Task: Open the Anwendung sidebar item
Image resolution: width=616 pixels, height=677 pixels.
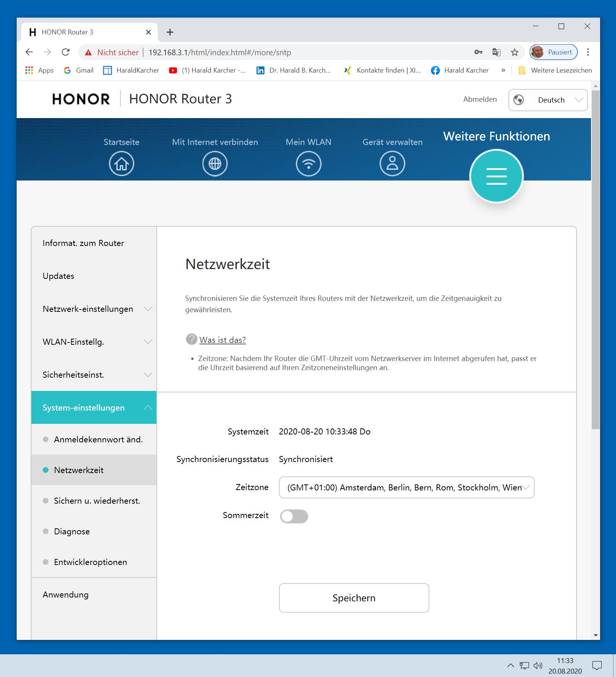Action: pyautogui.click(x=94, y=595)
